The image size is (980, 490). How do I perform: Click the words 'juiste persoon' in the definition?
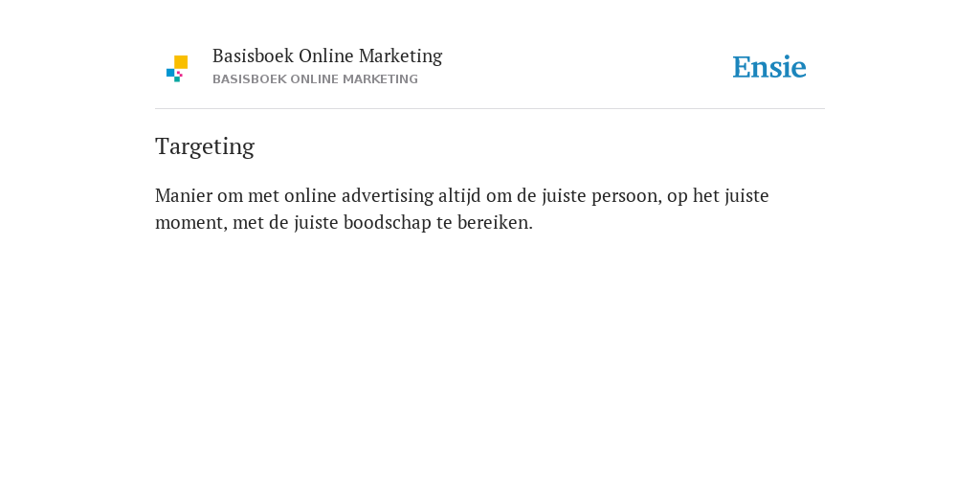click(x=601, y=196)
